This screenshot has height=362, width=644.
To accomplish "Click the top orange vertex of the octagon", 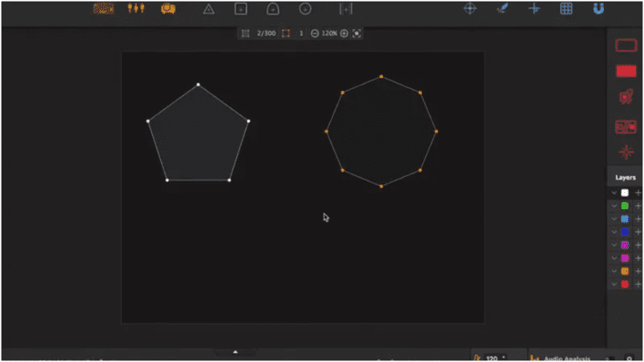I will (x=381, y=76).
